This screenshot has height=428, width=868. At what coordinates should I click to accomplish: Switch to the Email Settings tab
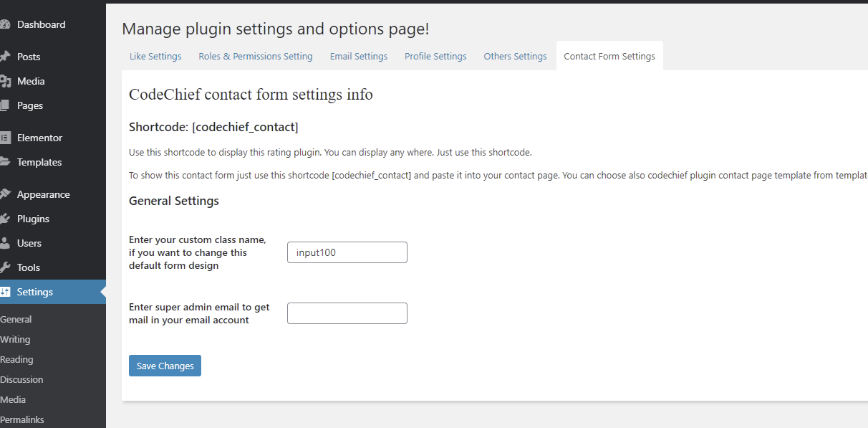point(359,56)
